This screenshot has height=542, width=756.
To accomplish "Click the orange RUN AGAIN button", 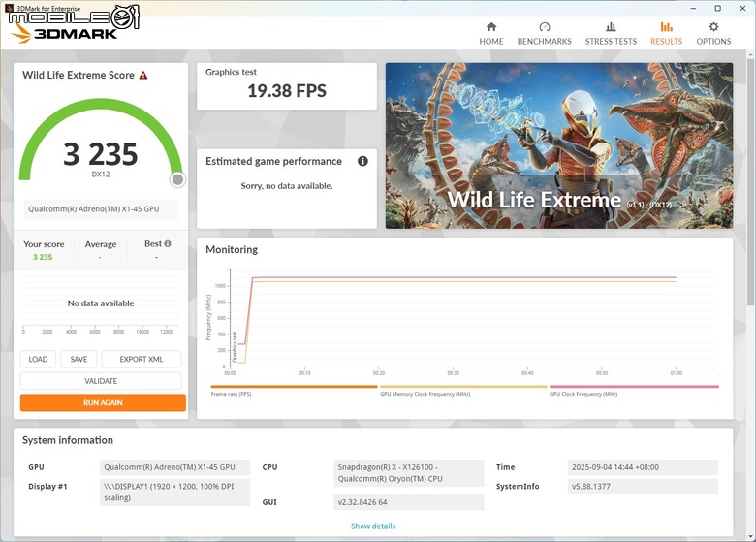I will (103, 402).
